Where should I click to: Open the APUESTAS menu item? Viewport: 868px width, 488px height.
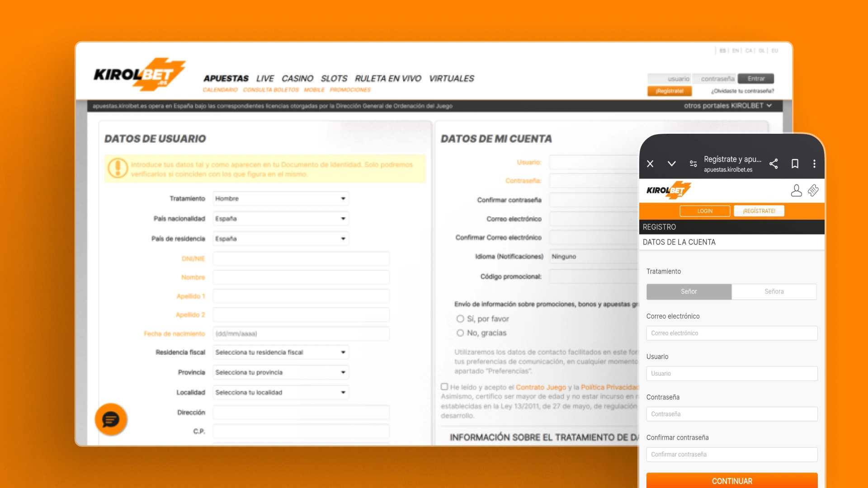(226, 78)
